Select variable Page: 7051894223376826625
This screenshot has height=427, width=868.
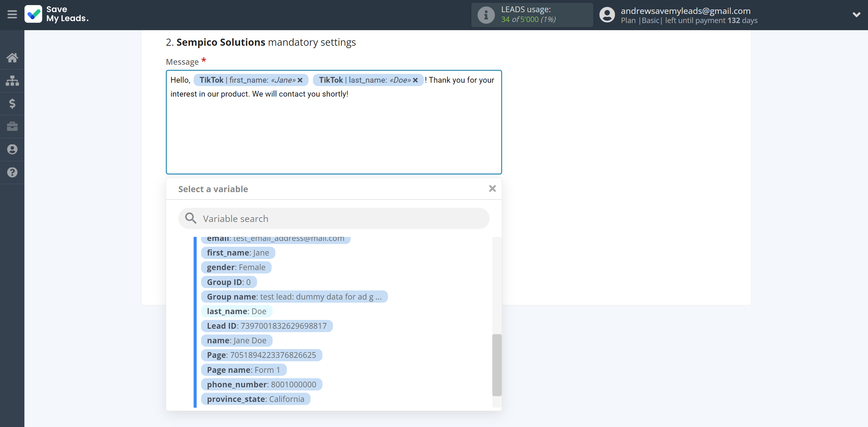point(261,355)
